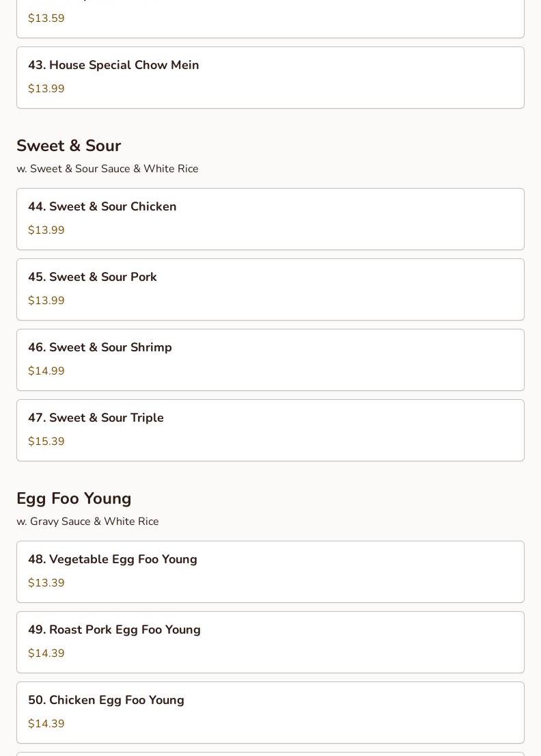Click the $14.99 price of Sweet & Sour Shrimp
541x756 pixels.
click(x=46, y=370)
